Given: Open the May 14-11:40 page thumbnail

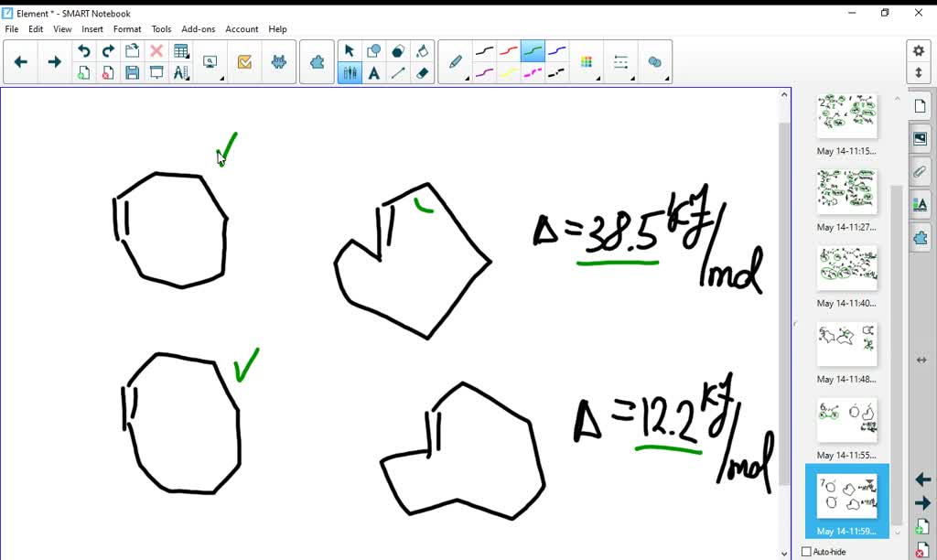Looking at the screenshot, I should 845,267.
